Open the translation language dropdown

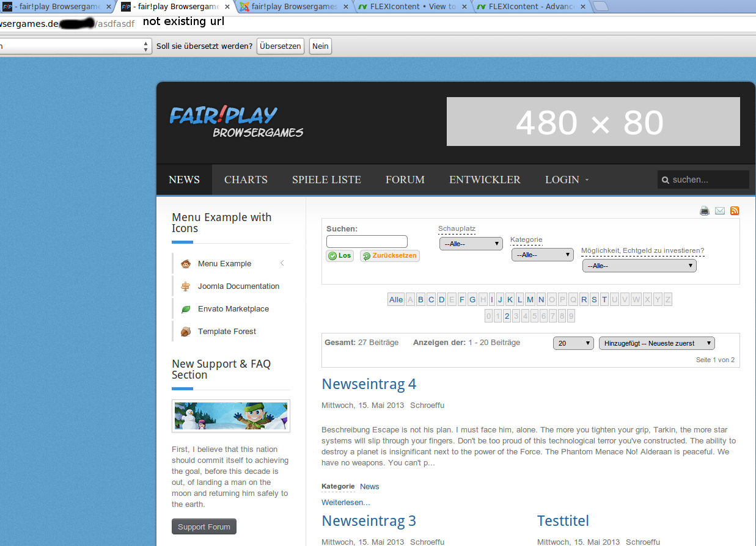click(x=76, y=46)
